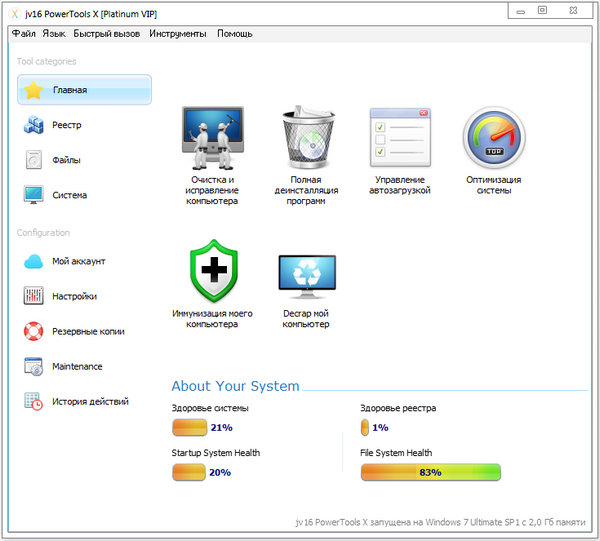Go to Мой аккаунт cloud icon
The image size is (600, 541).
point(78,261)
